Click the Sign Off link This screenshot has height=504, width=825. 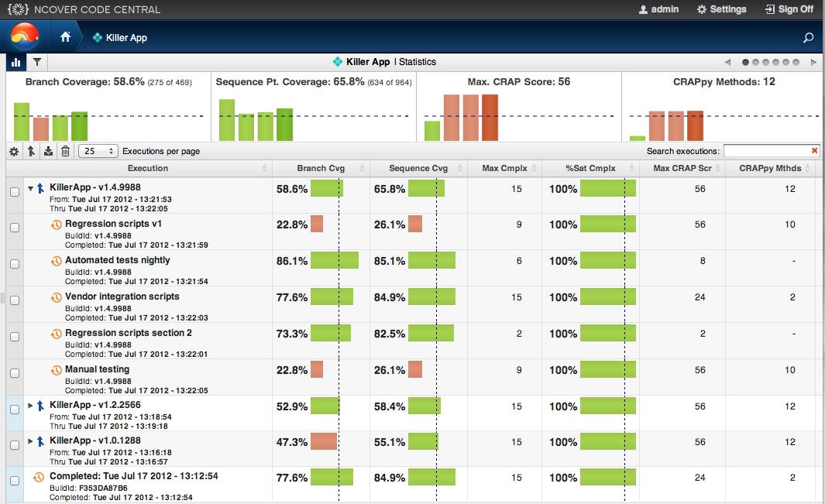tap(789, 9)
